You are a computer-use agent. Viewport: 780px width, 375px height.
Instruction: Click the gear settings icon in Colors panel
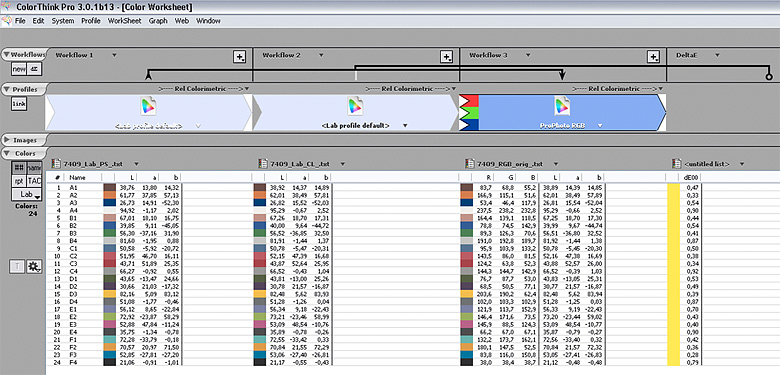pos(34,267)
